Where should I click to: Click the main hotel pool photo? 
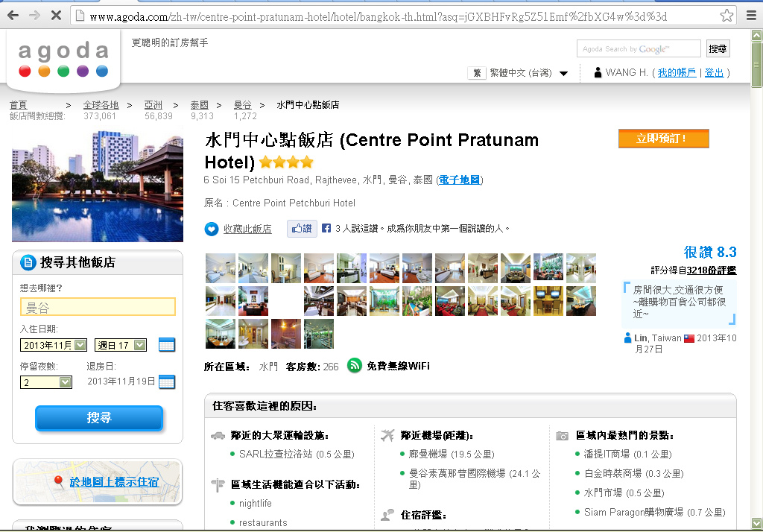click(98, 185)
